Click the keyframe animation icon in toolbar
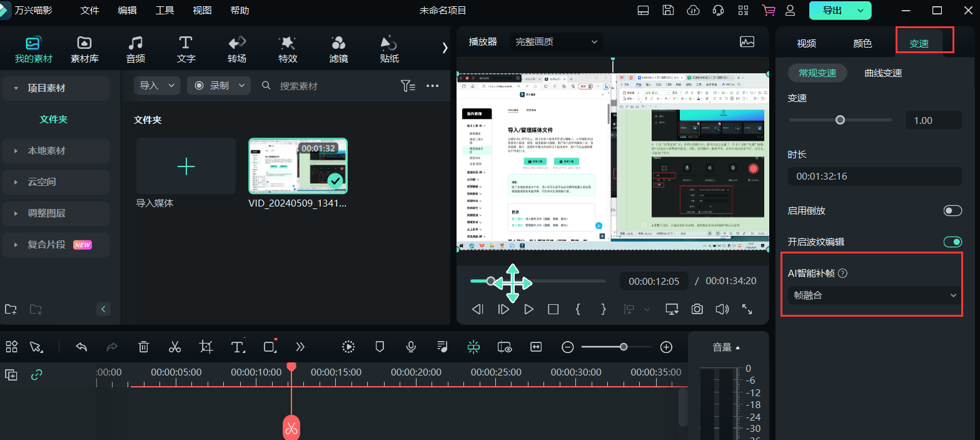Image resolution: width=980 pixels, height=440 pixels. pos(348,347)
